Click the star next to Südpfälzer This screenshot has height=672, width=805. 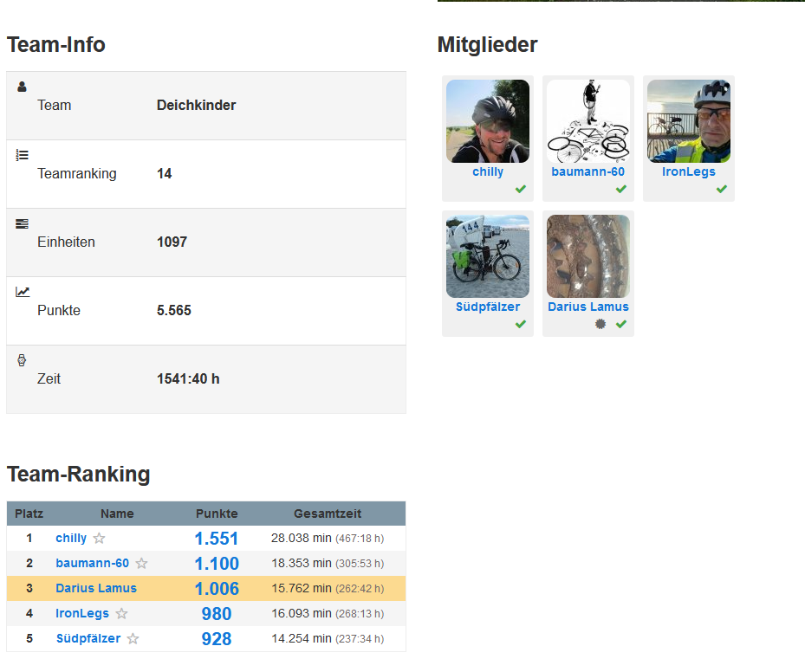[x=133, y=638]
